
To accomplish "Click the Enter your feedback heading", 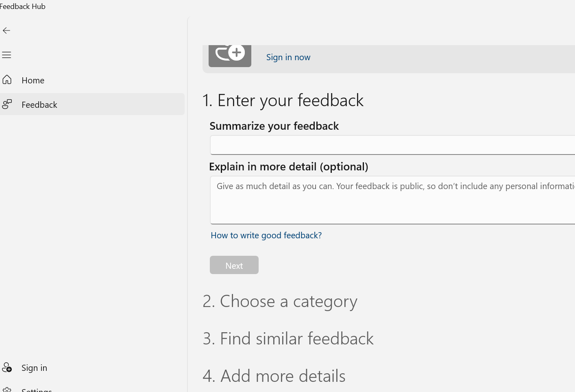I will [x=283, y=100].
